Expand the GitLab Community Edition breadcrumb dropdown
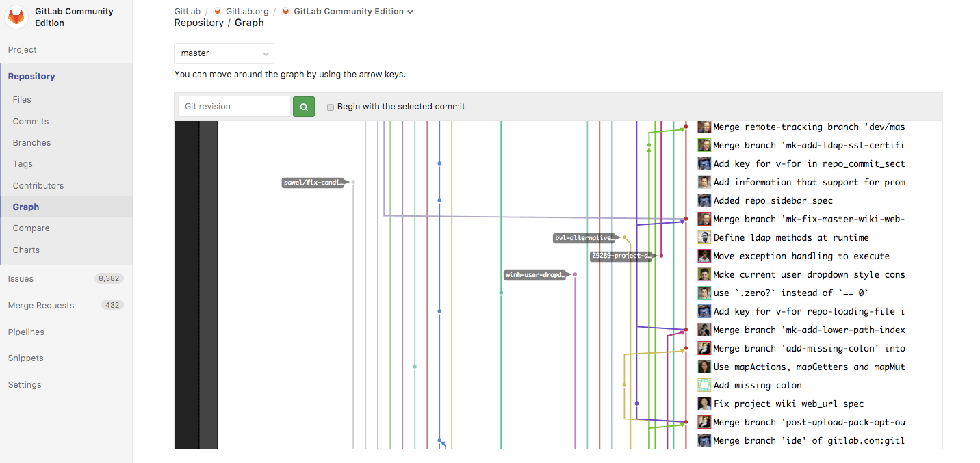980x463 pixels. [410, 11]
